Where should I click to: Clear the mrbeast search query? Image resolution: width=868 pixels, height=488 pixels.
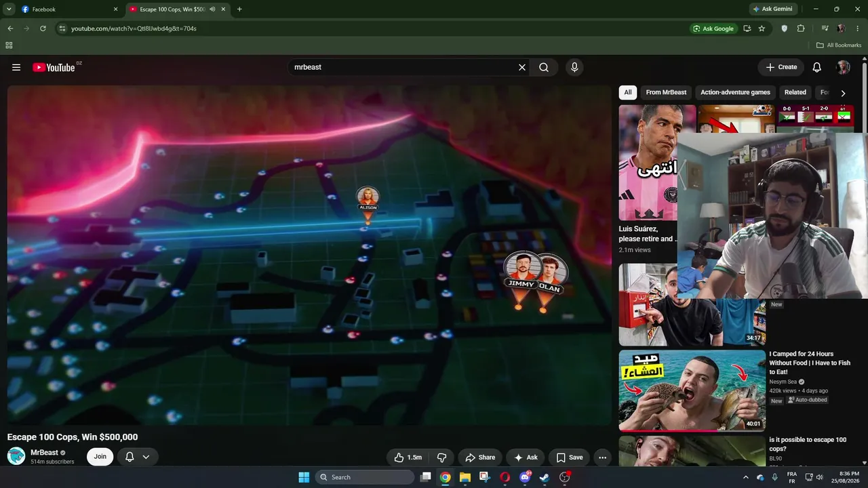522,67
